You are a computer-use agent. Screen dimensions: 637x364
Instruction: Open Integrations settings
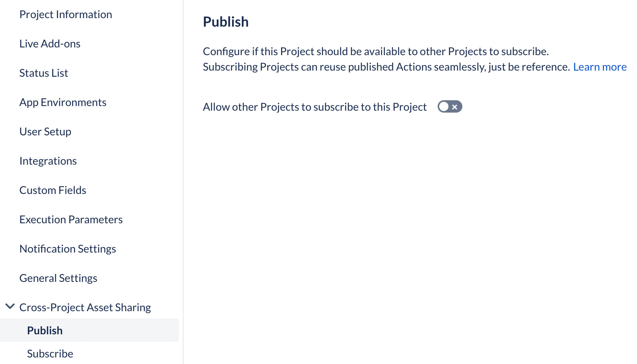48,161
